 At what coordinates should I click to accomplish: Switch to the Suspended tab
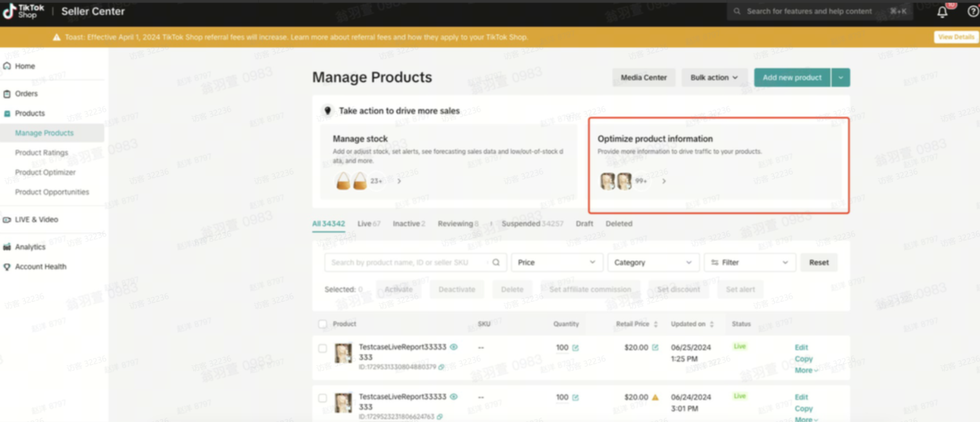pos(533,224)
